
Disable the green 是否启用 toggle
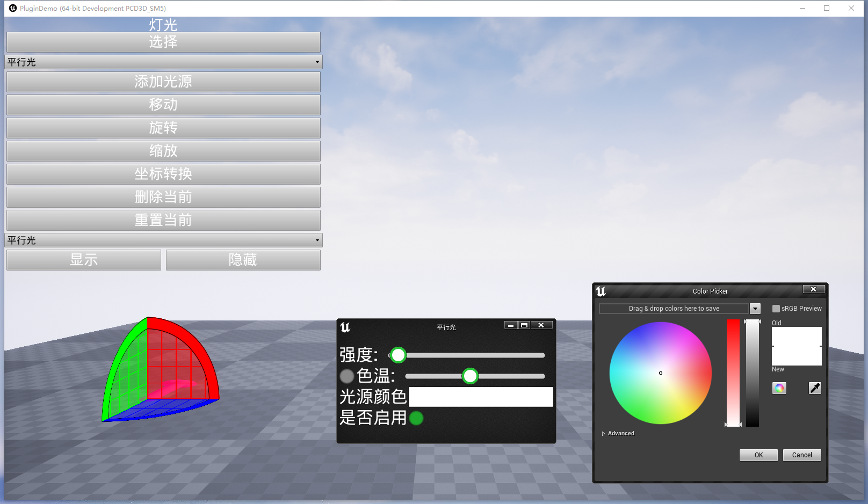pos(416,418)
